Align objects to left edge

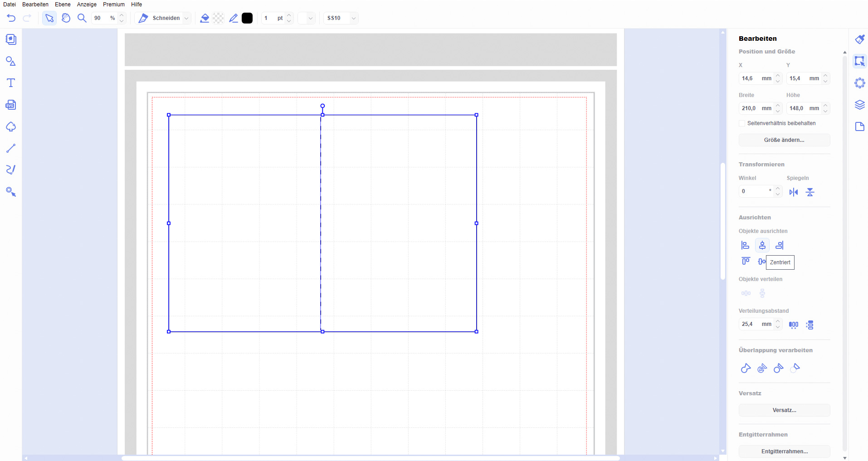[x=745, y=245]
